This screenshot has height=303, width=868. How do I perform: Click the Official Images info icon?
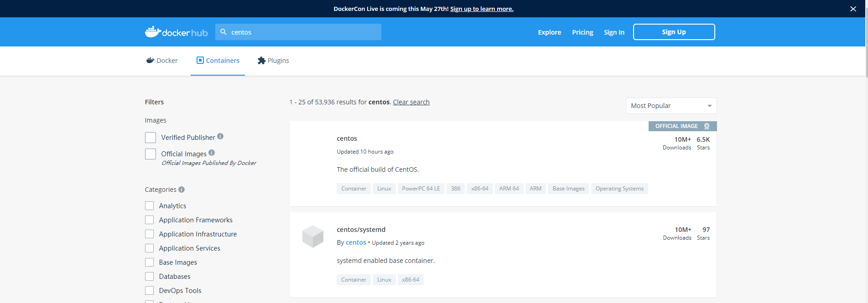[212, 153]
